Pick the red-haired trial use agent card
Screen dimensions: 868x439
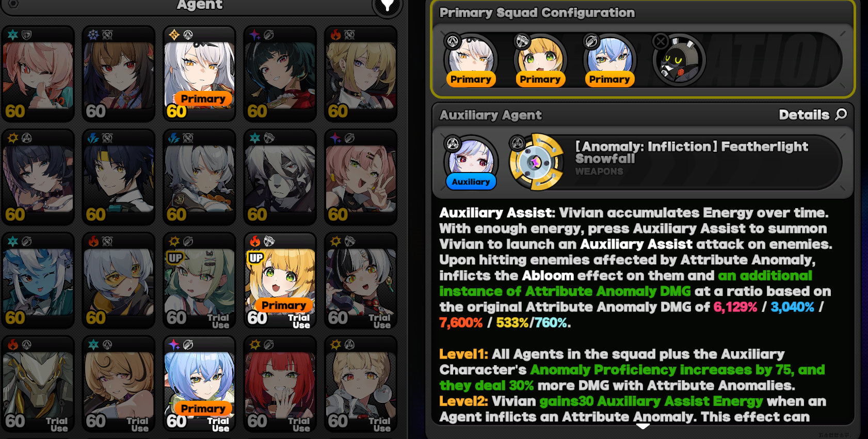280,384
